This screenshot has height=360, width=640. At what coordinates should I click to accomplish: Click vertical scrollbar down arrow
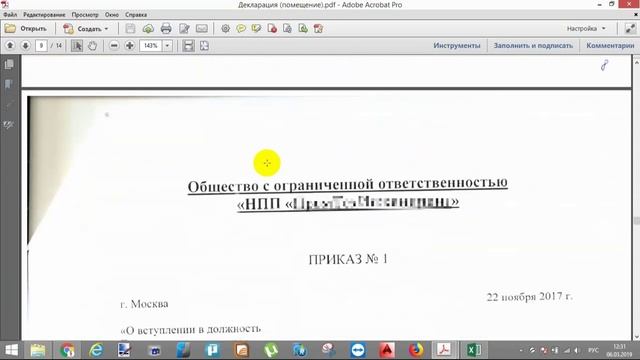tap(636, 337)
